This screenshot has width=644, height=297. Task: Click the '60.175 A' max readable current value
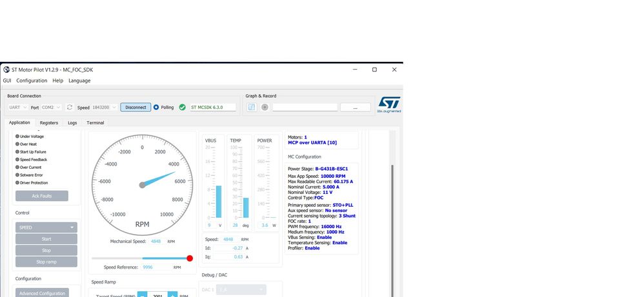coord(343,181)
